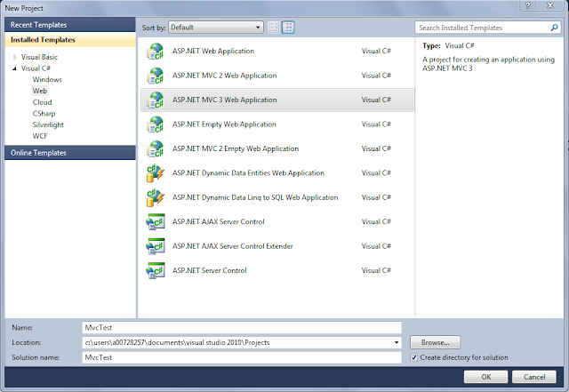Viewport: 569px width, 392px height.
Task: Click the OK button
Action: (485, 377)
